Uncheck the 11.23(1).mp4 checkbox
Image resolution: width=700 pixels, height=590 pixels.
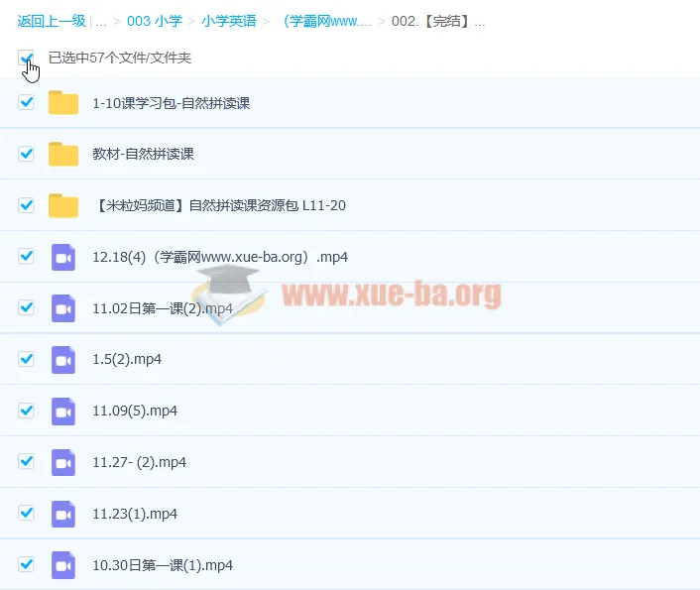pos(27,514)
